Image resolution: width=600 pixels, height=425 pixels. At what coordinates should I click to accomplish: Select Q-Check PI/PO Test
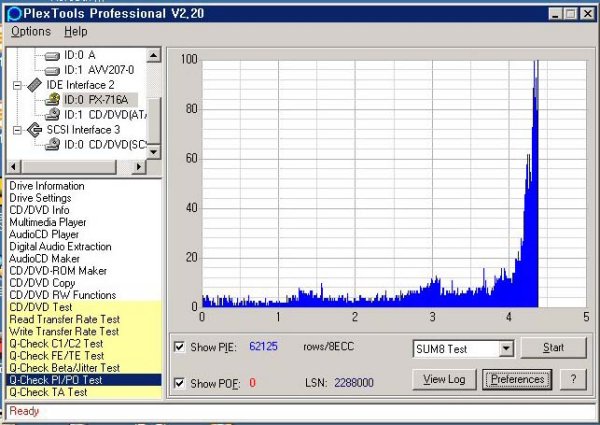pyautogui.click(x=84, y=380)
